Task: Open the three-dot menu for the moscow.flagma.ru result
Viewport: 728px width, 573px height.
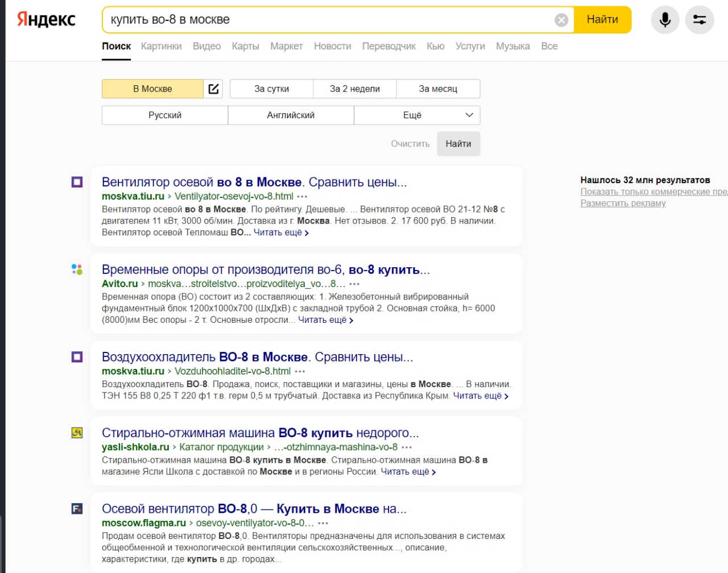Action: (x=323, y=524)
